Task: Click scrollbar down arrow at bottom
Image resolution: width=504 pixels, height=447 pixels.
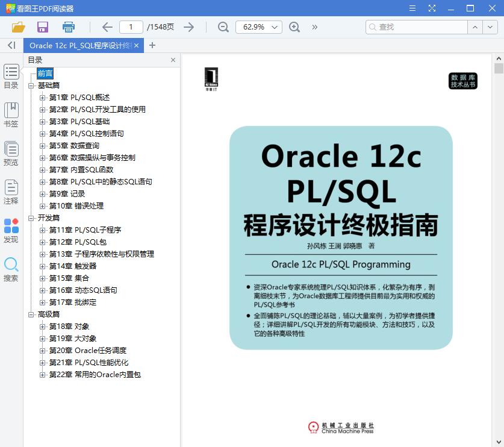Action: pos(499,442)
